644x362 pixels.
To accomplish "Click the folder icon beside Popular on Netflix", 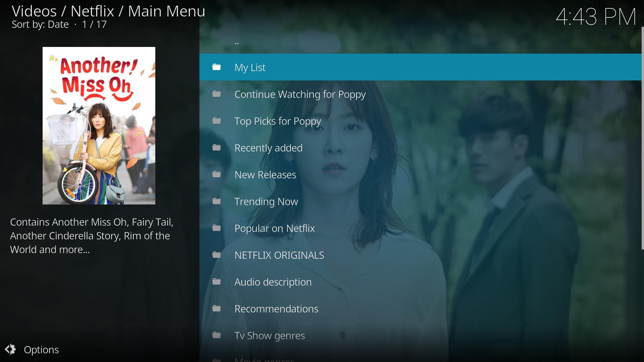I will pyautogui.click(x=217, y=228).
